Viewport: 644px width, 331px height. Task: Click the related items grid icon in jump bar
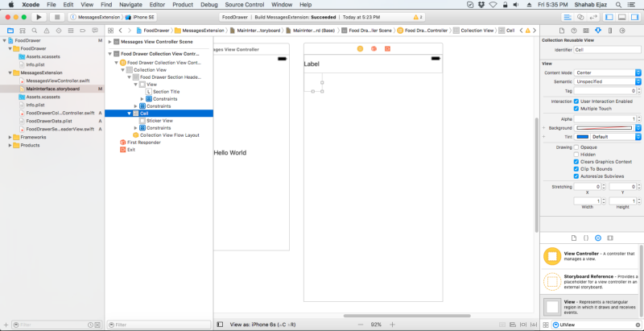click(110, 31)
